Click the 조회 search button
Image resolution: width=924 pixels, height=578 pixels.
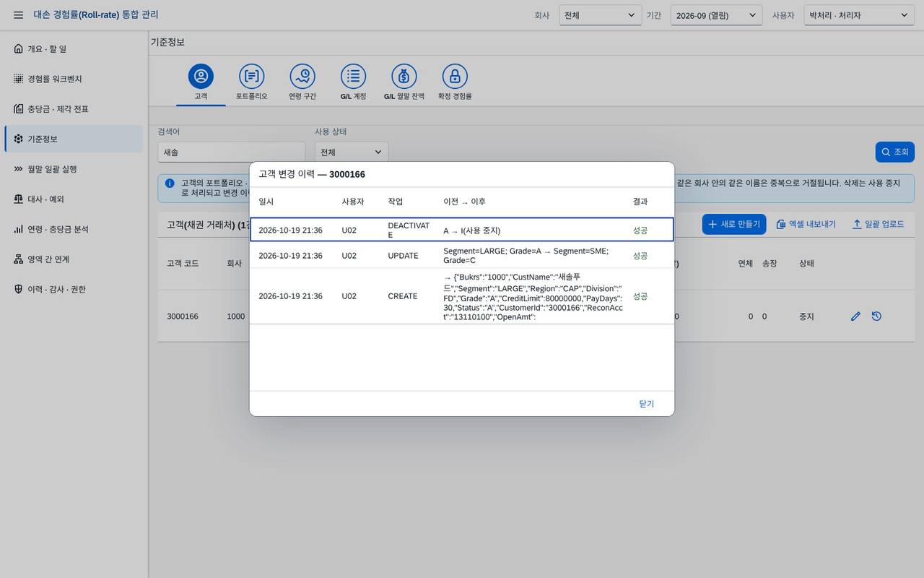point(895,152)
